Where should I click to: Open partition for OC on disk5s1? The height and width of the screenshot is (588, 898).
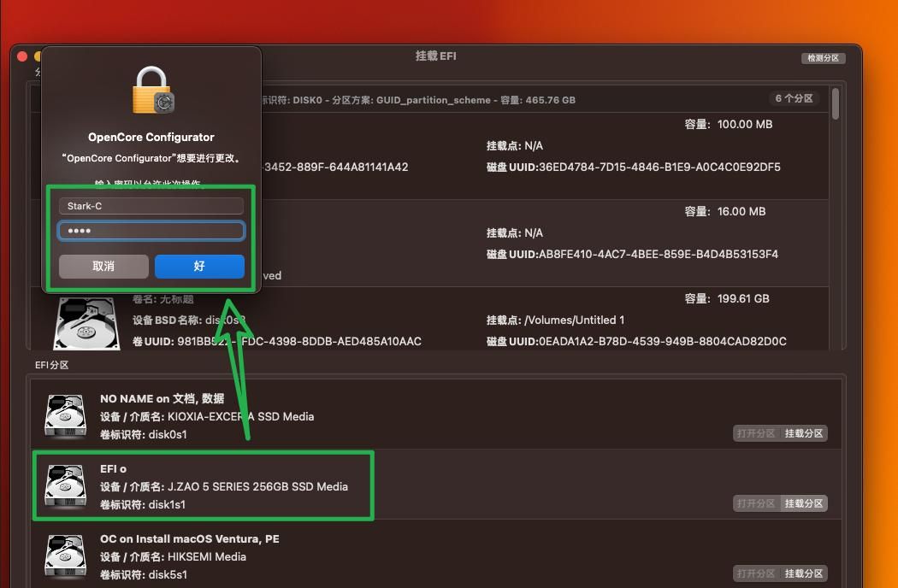coord(756,573)
